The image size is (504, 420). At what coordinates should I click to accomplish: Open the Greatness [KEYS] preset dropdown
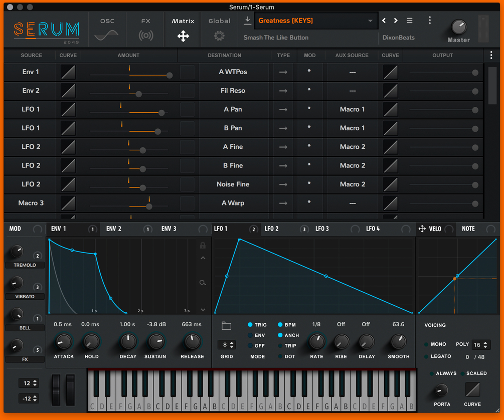[315, 21]
